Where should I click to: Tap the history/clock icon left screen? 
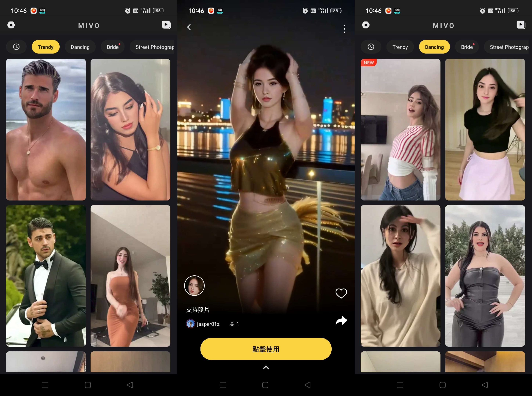pyautogui.click(x=16, y=47)
